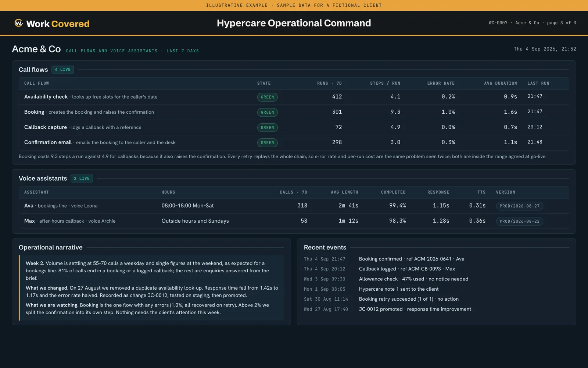
Task: Select the COMPLETED column header
Action: 393,192
